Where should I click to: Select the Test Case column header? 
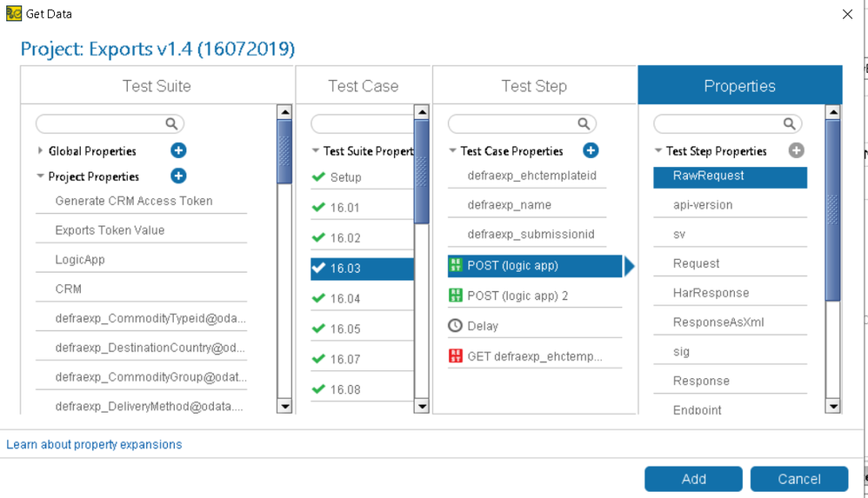coord(363,86)
